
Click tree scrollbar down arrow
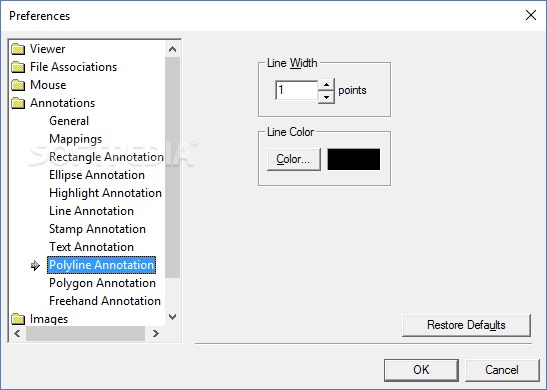pos(172,317)
